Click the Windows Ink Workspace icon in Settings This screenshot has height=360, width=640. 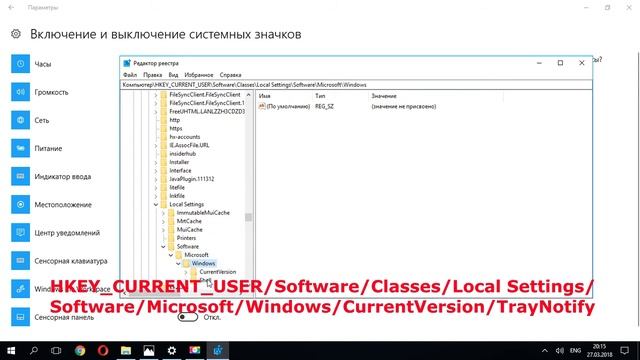point(20,289)
